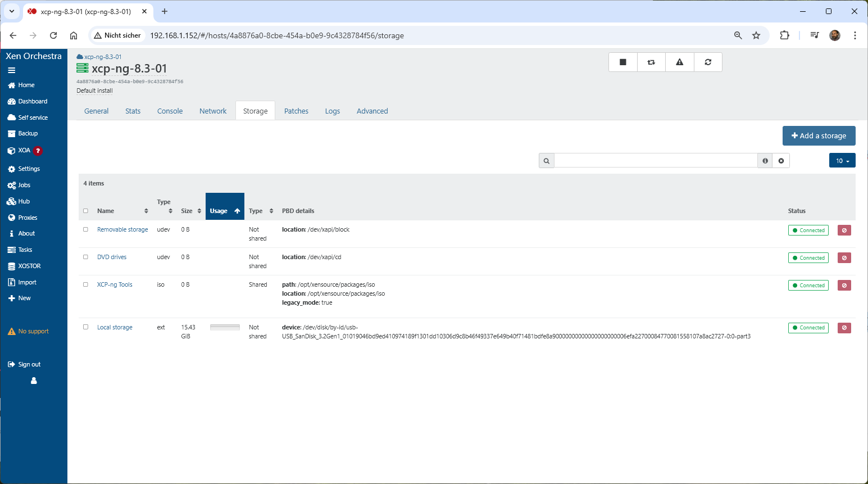Click the hamburger menu icon in sidebar
868x484 pixels.
tap(11, 70)
